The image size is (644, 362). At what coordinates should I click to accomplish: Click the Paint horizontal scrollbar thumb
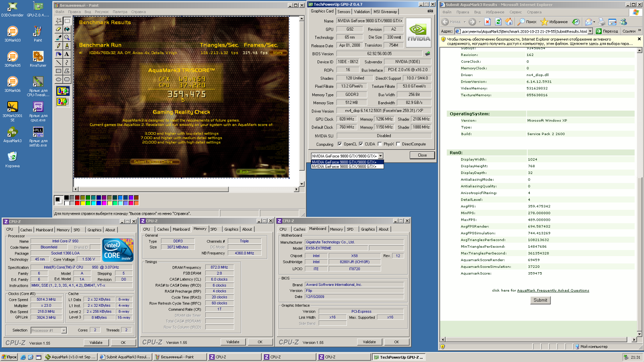(153, 189)
